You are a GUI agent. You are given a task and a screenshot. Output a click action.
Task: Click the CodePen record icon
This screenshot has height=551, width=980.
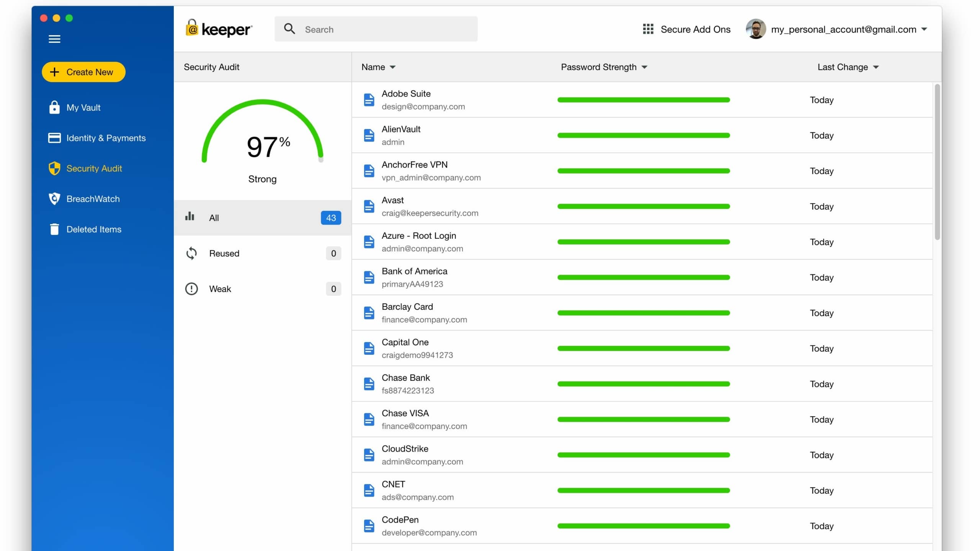coord(369,526)
